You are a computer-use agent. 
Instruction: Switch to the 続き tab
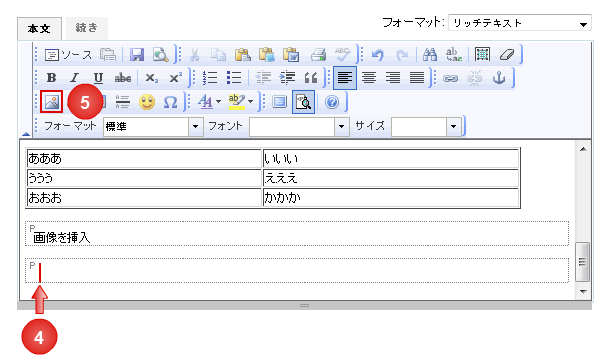(x=87, y=28)
